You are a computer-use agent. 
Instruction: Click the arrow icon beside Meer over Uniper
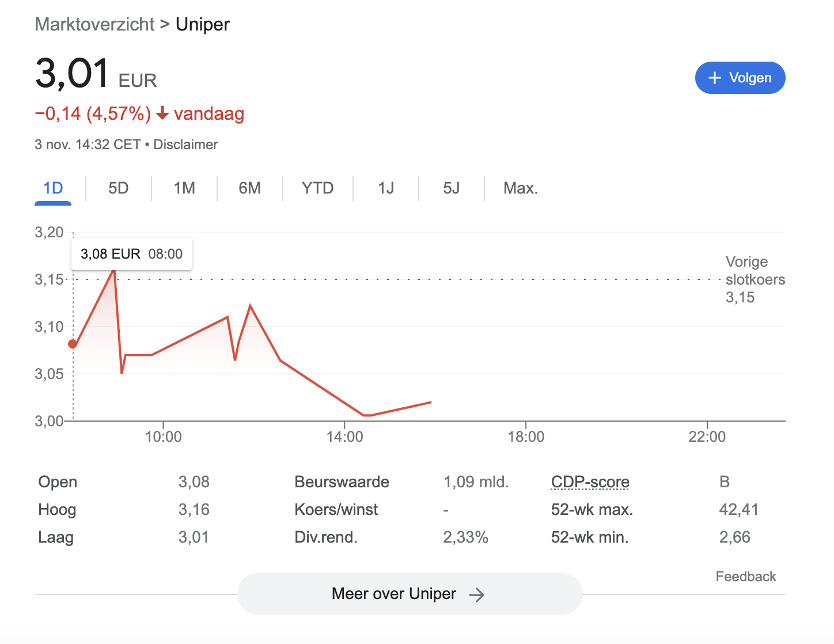click(476, 594)
